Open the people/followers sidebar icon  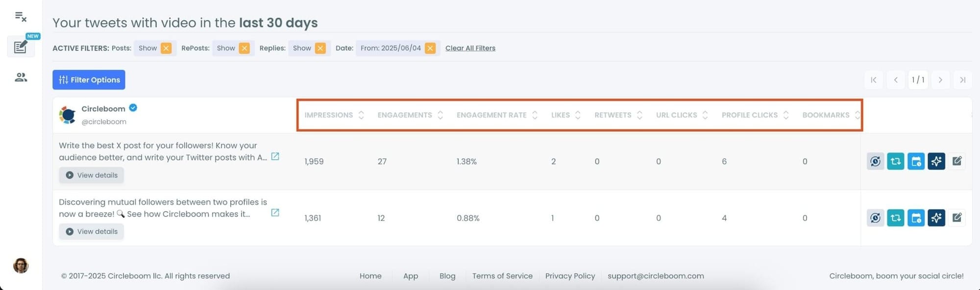tap(21, 77)
